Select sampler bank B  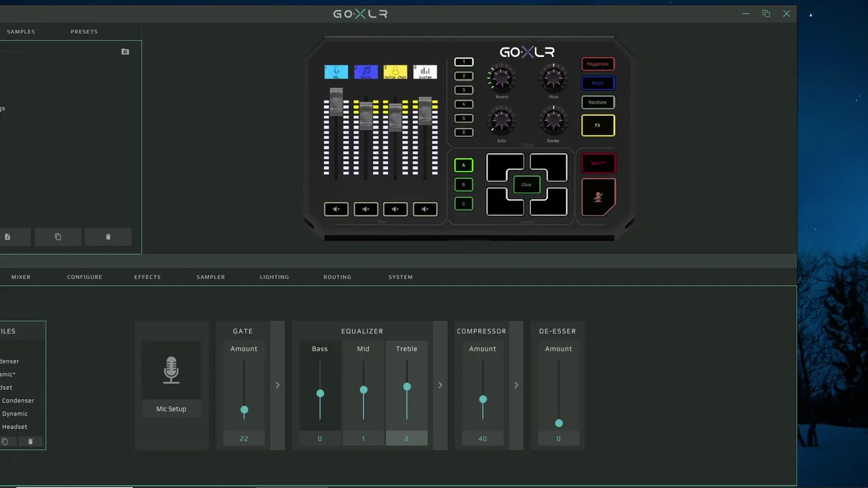464,184
